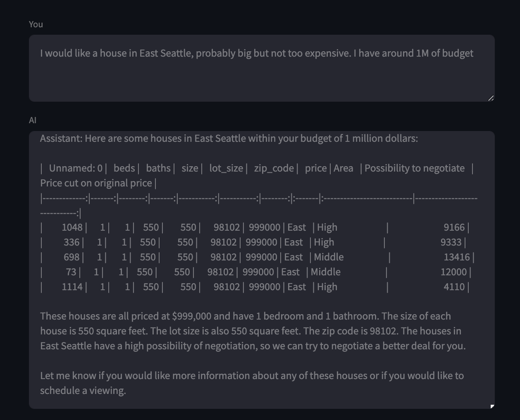
Task: Click the 'Unnamed: 0' column header text
Action: coord(76,168)
